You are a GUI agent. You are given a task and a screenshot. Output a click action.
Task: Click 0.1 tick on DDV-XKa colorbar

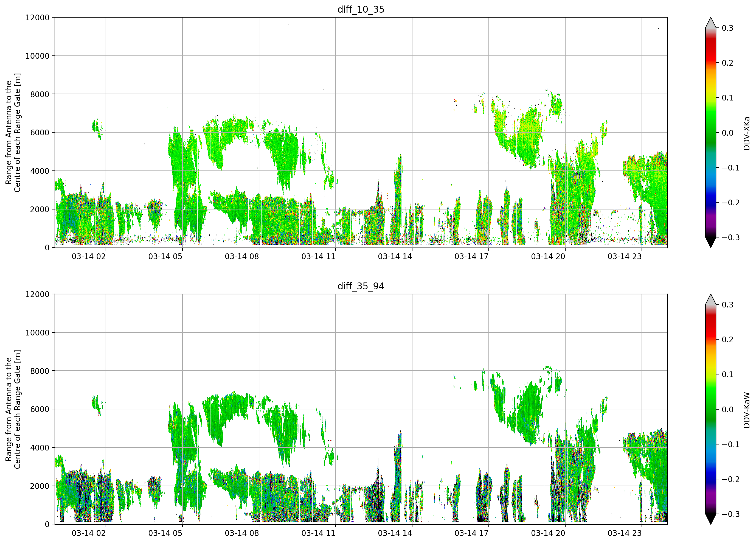pyautogui.click(x=727, y=98)
